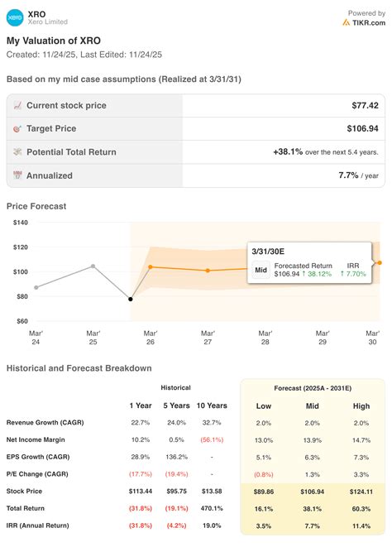392x547 pixels.
Task: Click the black current price point on chart
Action: pyautogui.click(x=131, y=299)
